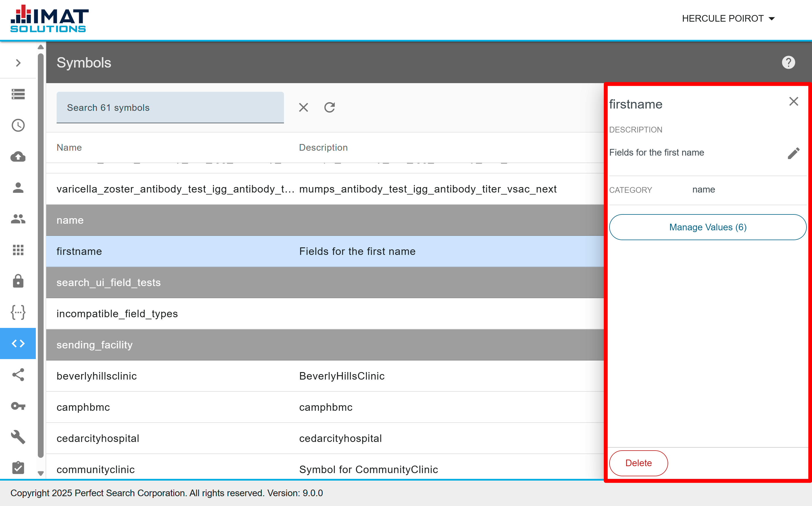Screen dimensions: 812x506
Task: Click the Description column header
Action: click(323, 147)
